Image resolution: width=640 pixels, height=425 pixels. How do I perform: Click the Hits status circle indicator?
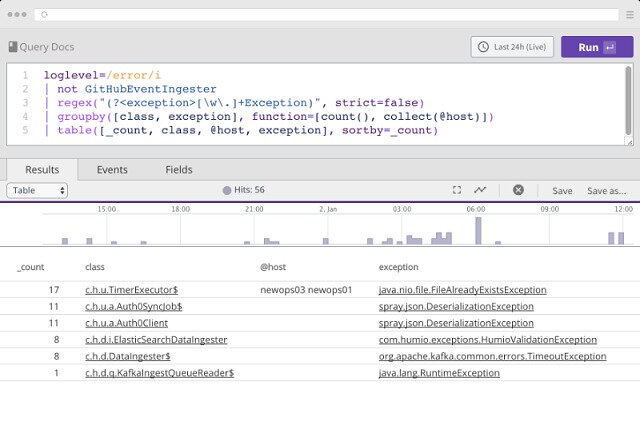(226, 190)
